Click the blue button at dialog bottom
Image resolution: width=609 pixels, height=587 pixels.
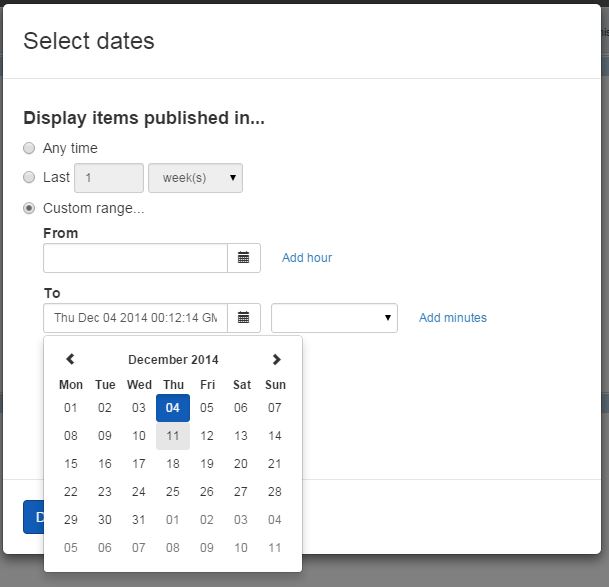33,517
